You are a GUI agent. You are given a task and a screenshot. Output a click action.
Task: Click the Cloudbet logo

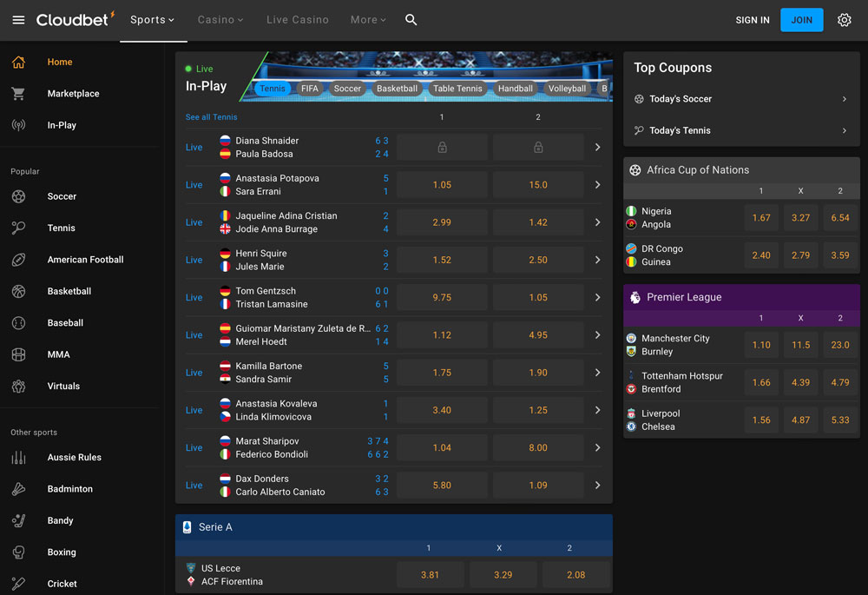[76, 19]
